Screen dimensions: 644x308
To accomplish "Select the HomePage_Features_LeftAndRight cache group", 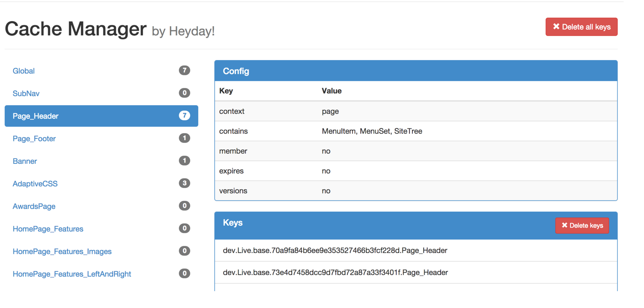I will tap(72, 274).
